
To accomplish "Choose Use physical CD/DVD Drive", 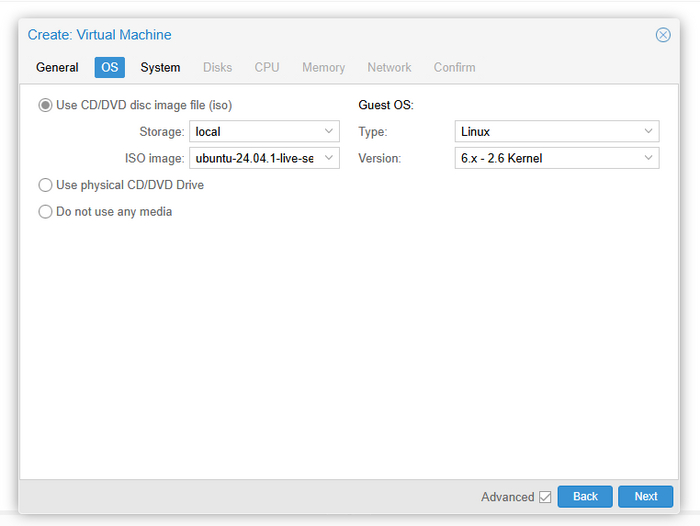I will point(46,185).
